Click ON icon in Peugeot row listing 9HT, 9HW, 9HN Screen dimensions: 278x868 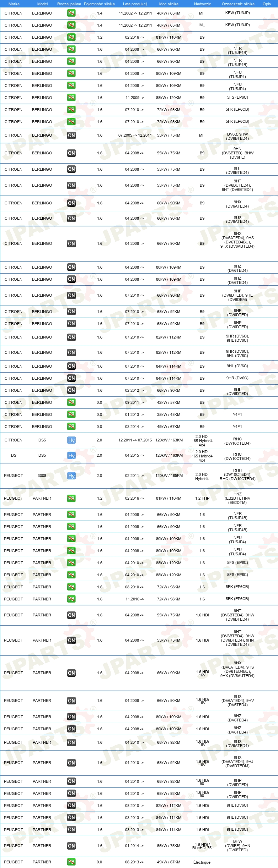point(71,640)
